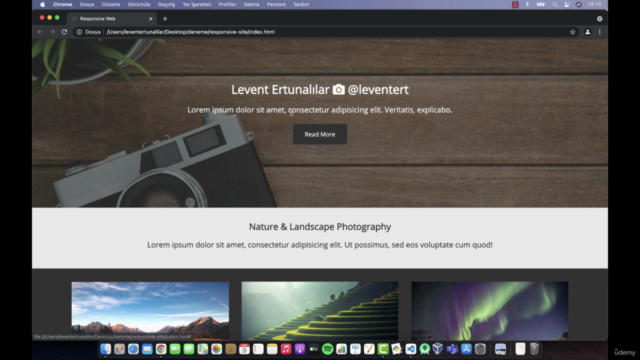
Task: Select the Responsive Web tab
Action: tap(111, 18)
